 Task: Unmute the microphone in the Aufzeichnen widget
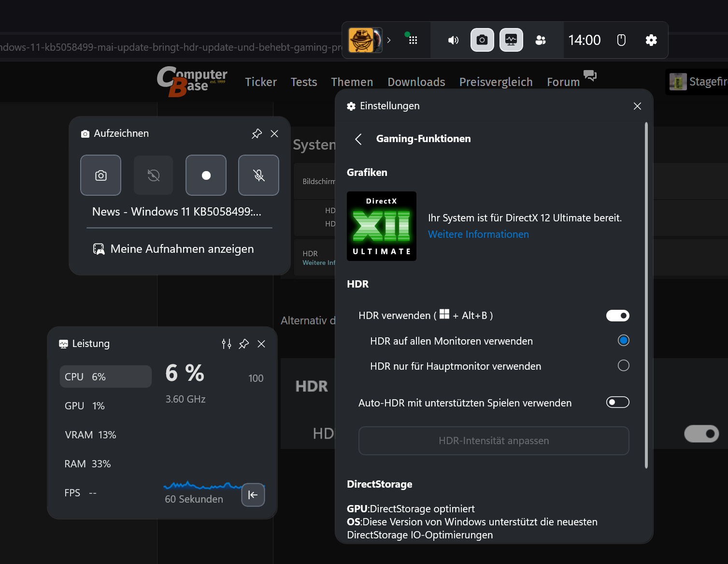[x=258, y=175]
